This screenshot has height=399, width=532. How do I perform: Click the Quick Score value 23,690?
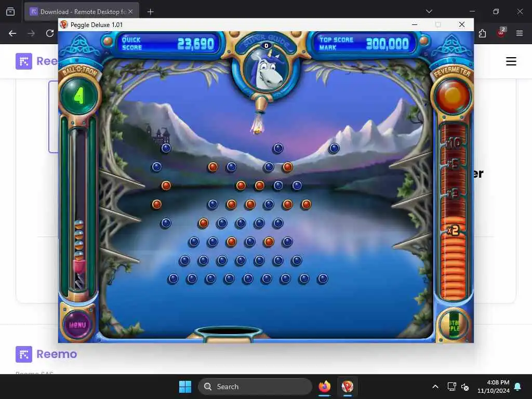point(195,44)
